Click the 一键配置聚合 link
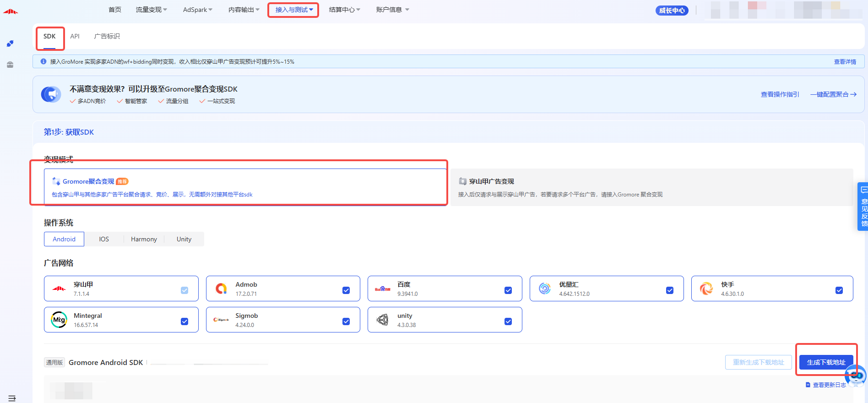Image resolution: width=868 pixels, height=403 pixels. (834, 94)
